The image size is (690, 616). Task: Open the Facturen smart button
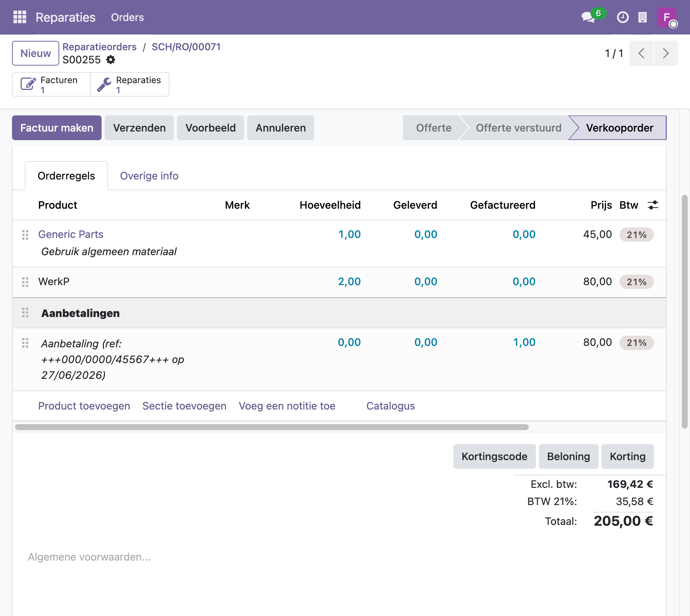[x=51, y=84]
